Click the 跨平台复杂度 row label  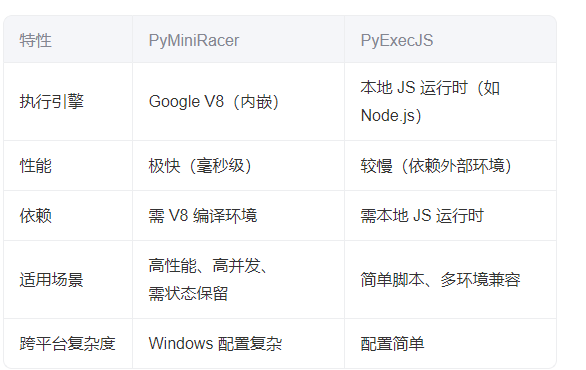67,344
